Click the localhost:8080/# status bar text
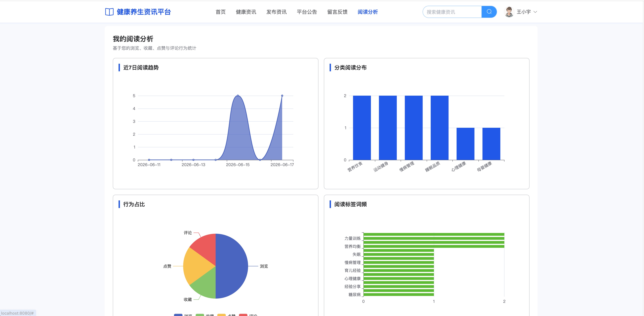This screenshot has height=316, width=644. 17,313
